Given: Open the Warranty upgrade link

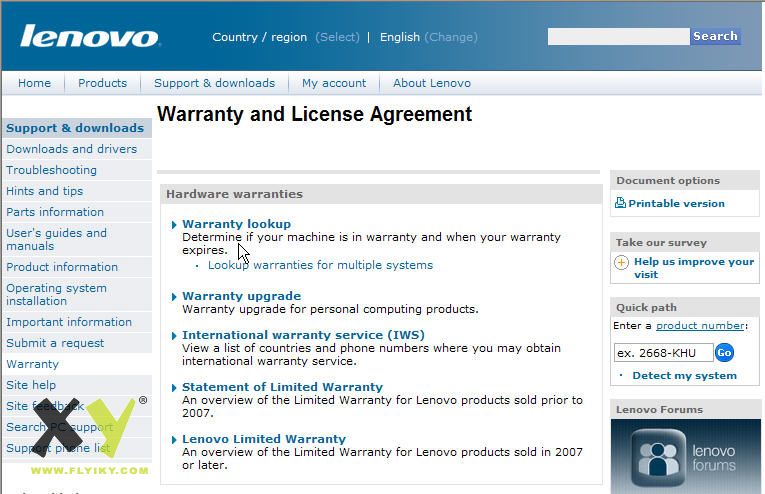Looking at the screenshot, I should (x=242, y=296).
